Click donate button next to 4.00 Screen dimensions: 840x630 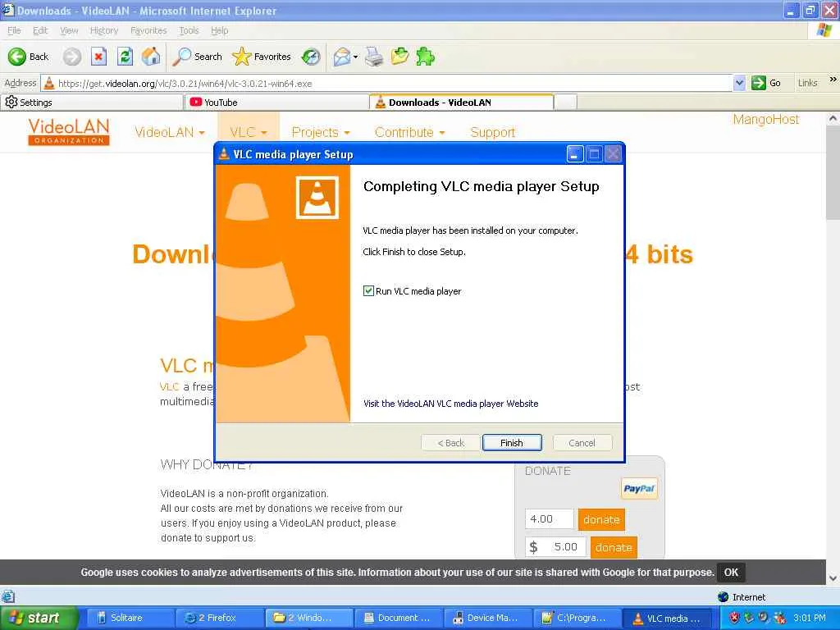pyautogui.click(x=601, y=519)
